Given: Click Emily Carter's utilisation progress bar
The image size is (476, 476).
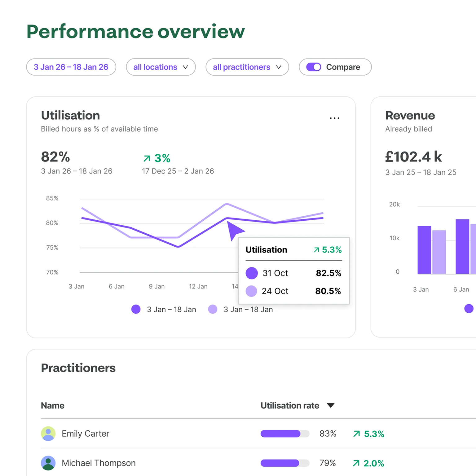Looking at the screenshot, I should click(x=285, y=434).
